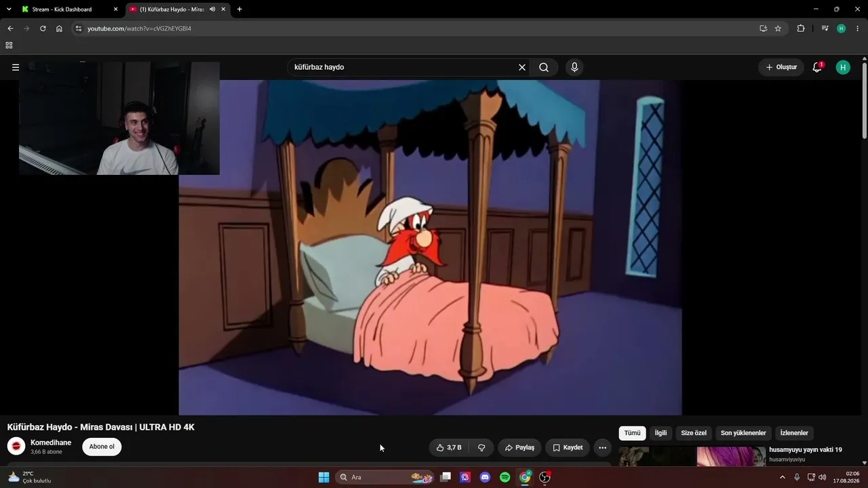Open Spotify from the taskbar
Image resolution: width=868 pixels, height=488 pixels.
coord(505,477)
